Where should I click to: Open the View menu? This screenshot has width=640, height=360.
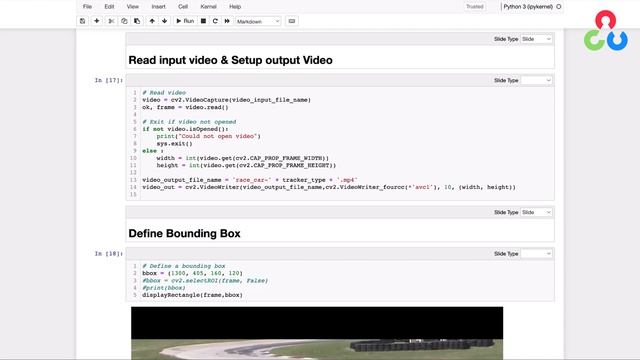pyautogui.click(x=133, y=7)
